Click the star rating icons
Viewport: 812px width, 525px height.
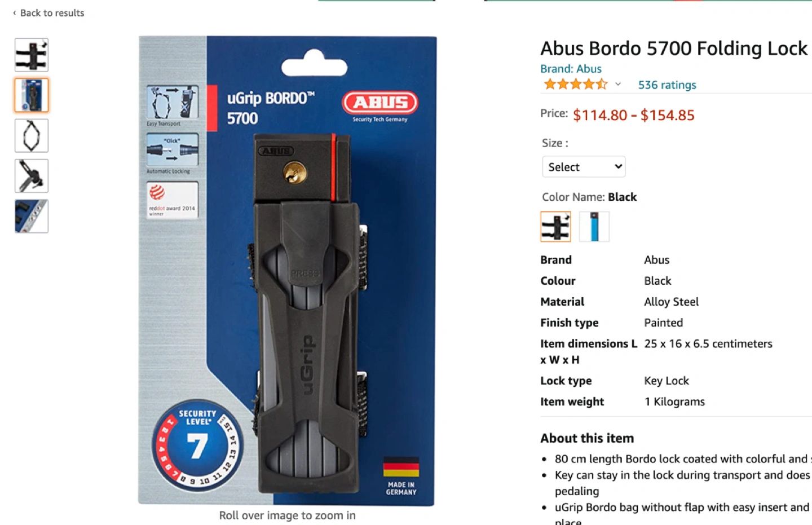coord(575,85)
